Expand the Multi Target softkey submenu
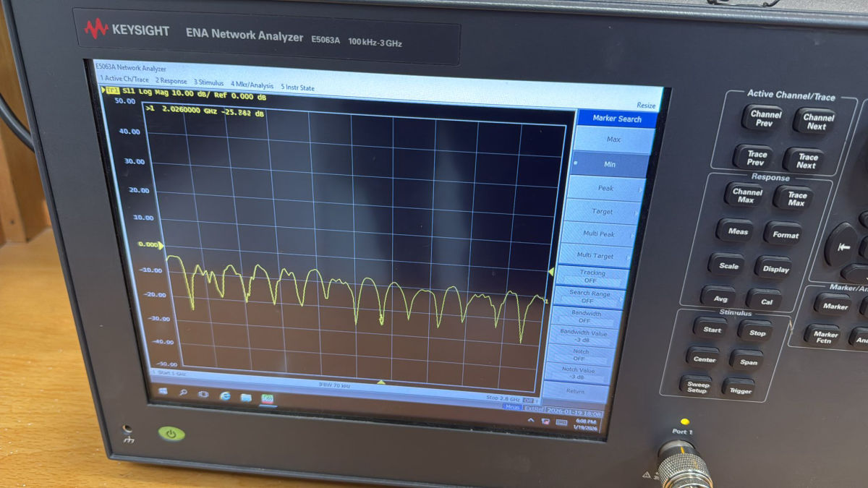Image resolution: width=868 pixels, height=488 pixels. (x=595, y=256)
